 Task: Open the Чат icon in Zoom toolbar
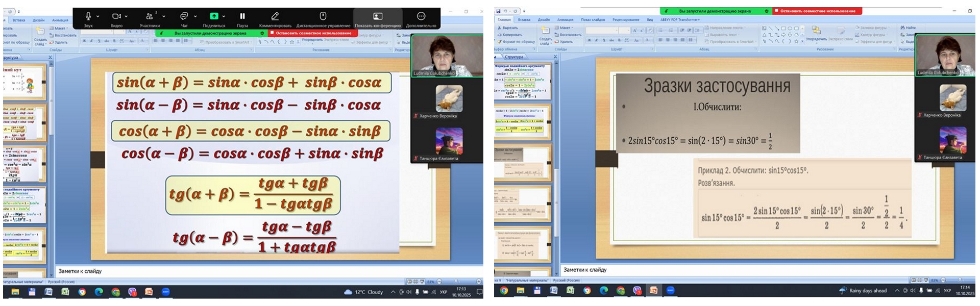[x=184, y=16]
